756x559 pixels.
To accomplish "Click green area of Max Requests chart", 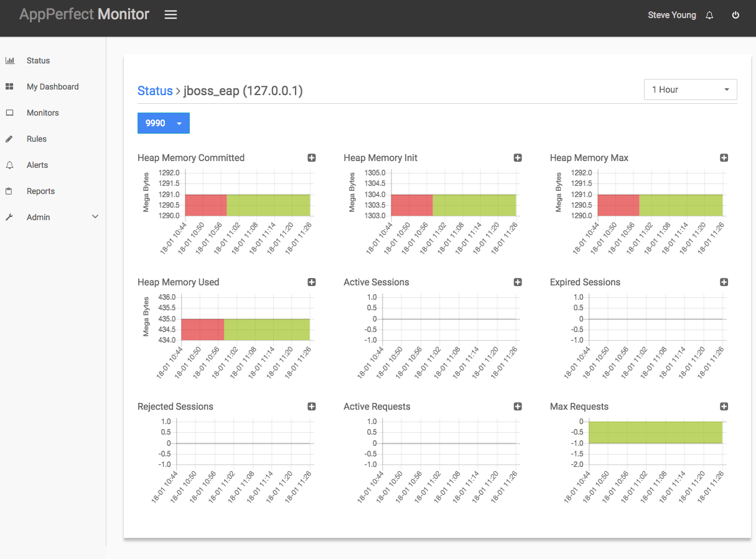I will [655, 432].
